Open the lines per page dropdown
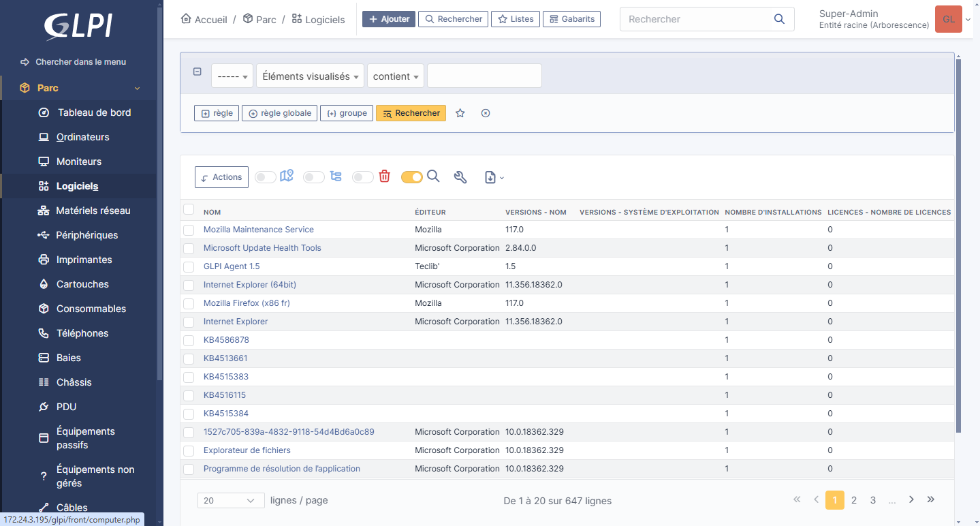 [231, 501]
